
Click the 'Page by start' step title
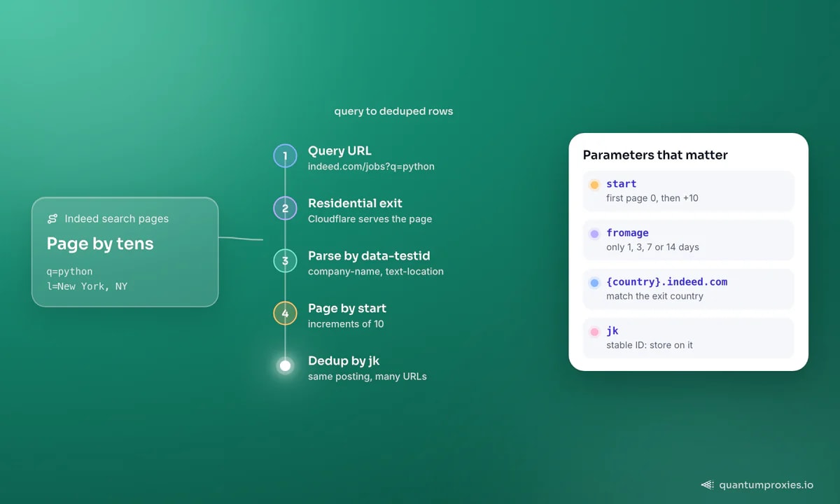pos(346,308)
